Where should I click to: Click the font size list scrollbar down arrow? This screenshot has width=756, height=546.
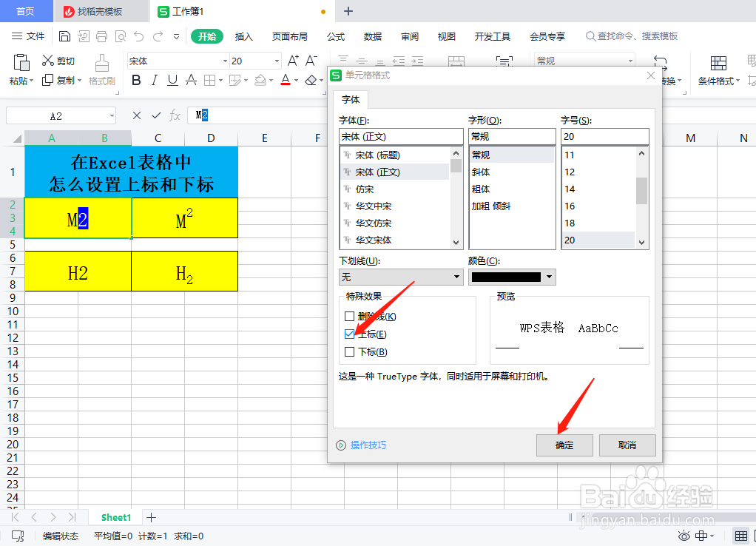[x=641, y=243]
